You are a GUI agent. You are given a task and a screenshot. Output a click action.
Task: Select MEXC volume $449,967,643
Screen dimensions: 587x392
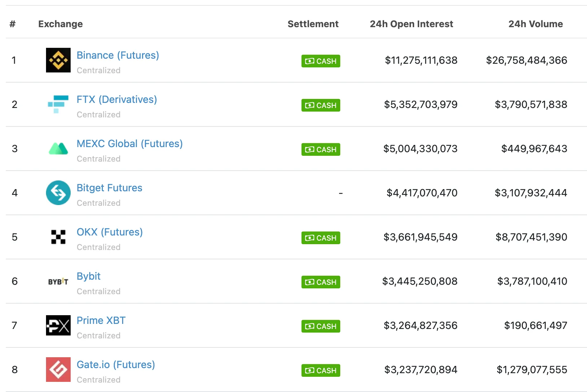click(x=534, y=149)
